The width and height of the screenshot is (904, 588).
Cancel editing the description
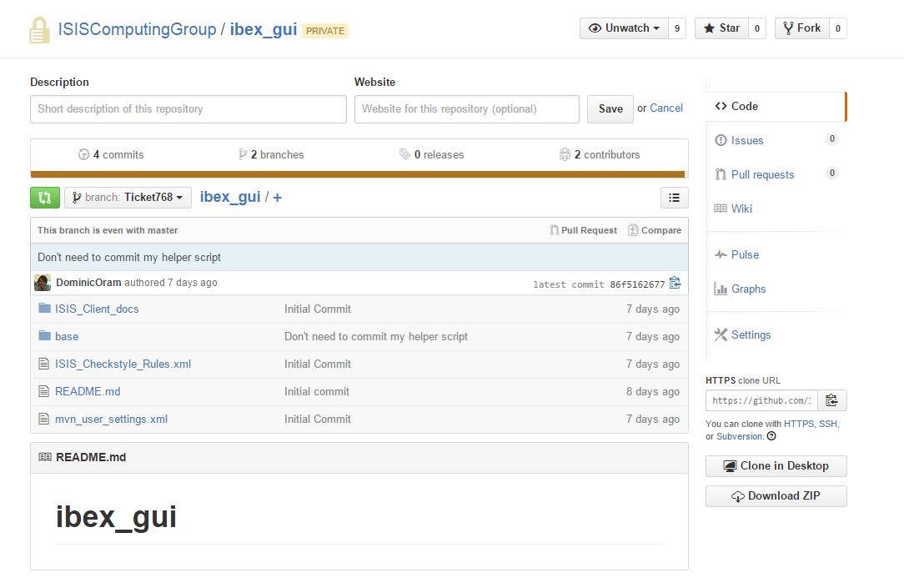point(666,108)
